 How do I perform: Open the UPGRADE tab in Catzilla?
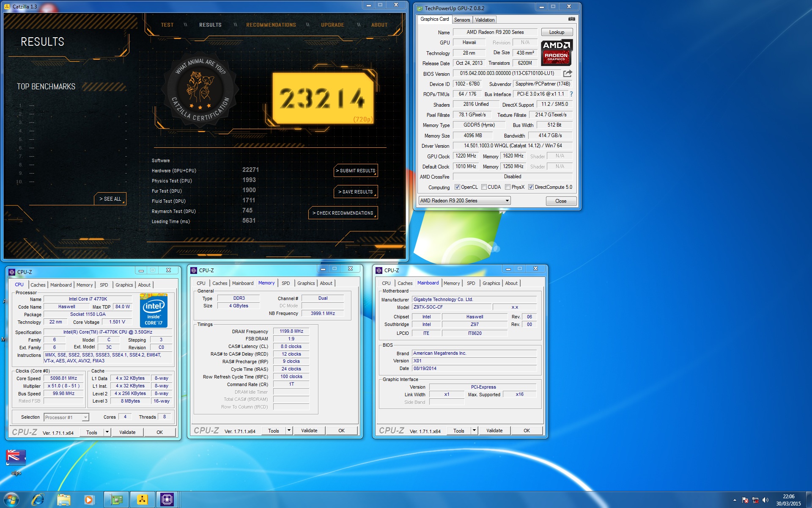332,25
